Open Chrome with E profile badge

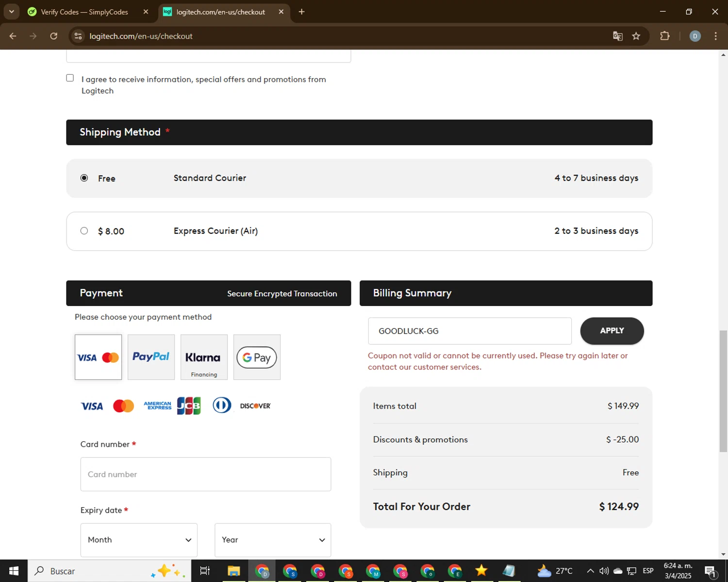[455, 571]
